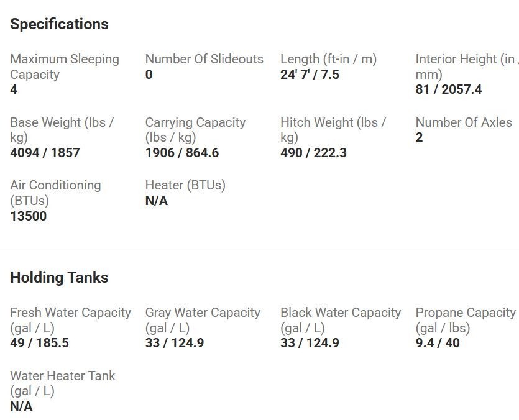
Task: Click the Hitch Weight value 490 / 222.3
Action: point(313,153)
